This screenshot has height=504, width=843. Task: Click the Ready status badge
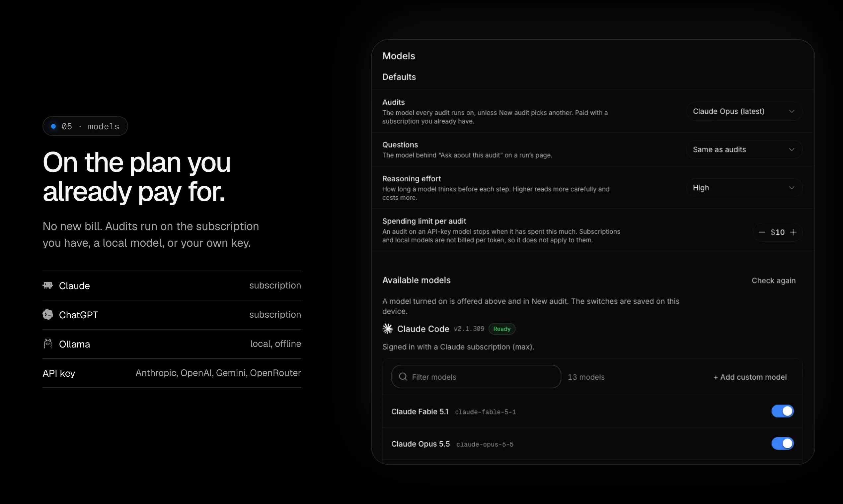502,329
